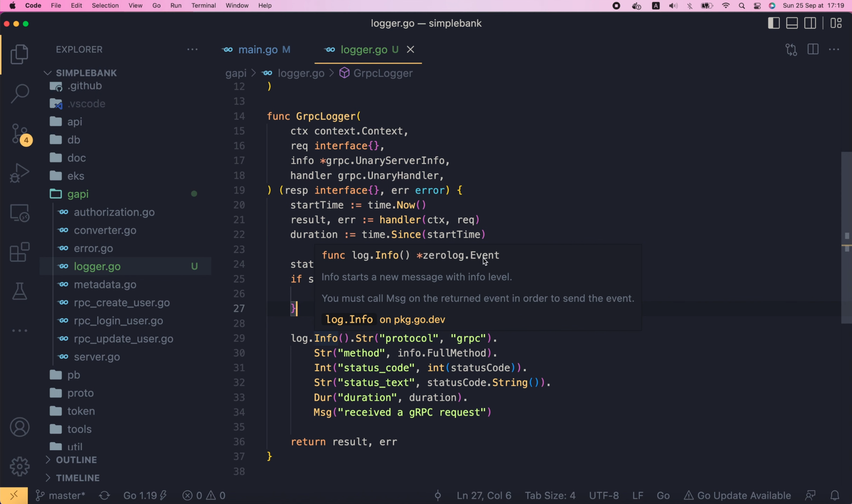
Task: Open the Extensions view
Action: [20, 252]
